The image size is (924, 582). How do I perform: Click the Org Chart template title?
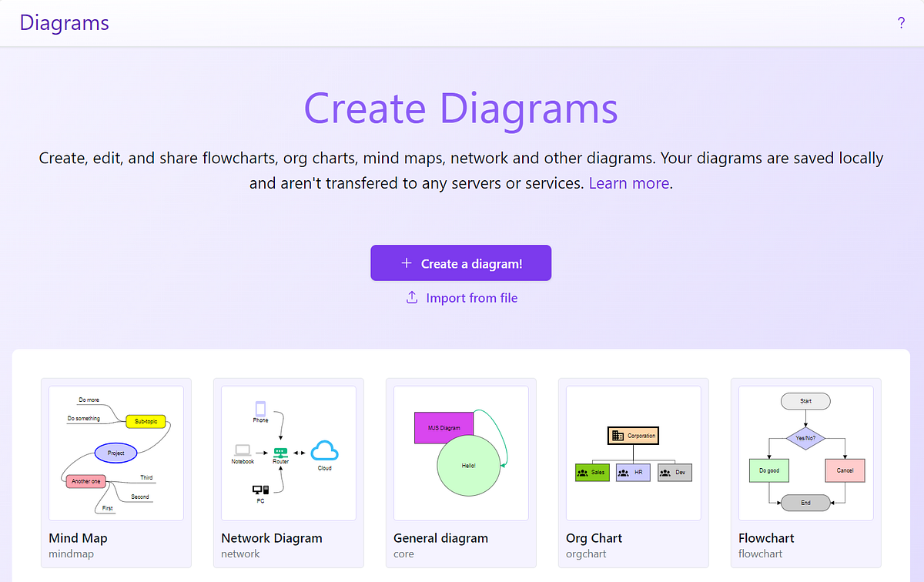(594, 538)
